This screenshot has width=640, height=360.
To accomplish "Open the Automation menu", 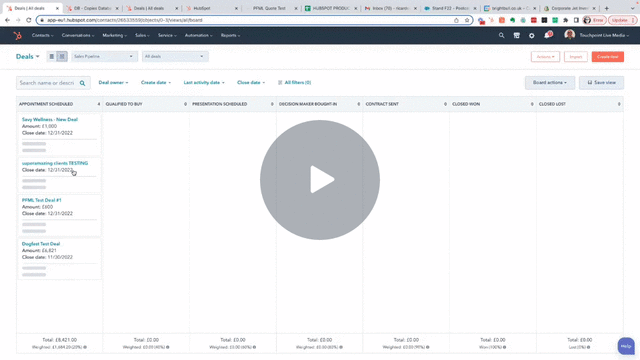I will tap(198, 36).
